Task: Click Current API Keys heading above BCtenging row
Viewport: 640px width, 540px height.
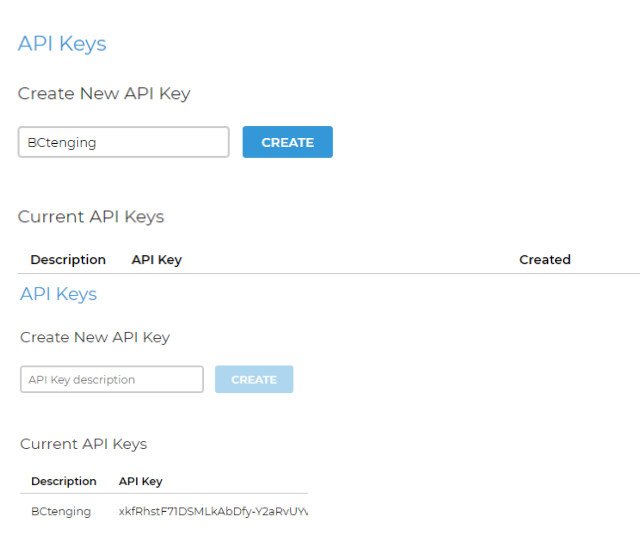Action: (x=83, y=444)
